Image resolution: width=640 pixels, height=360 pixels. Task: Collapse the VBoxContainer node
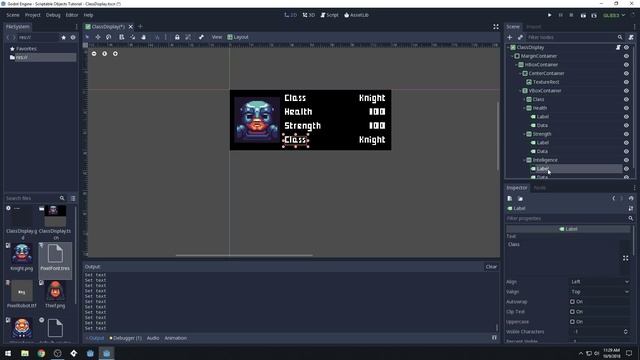point(520,91)
